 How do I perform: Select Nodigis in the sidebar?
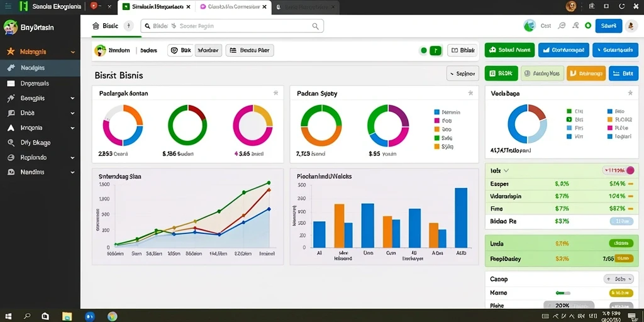(x=40, y=68)
